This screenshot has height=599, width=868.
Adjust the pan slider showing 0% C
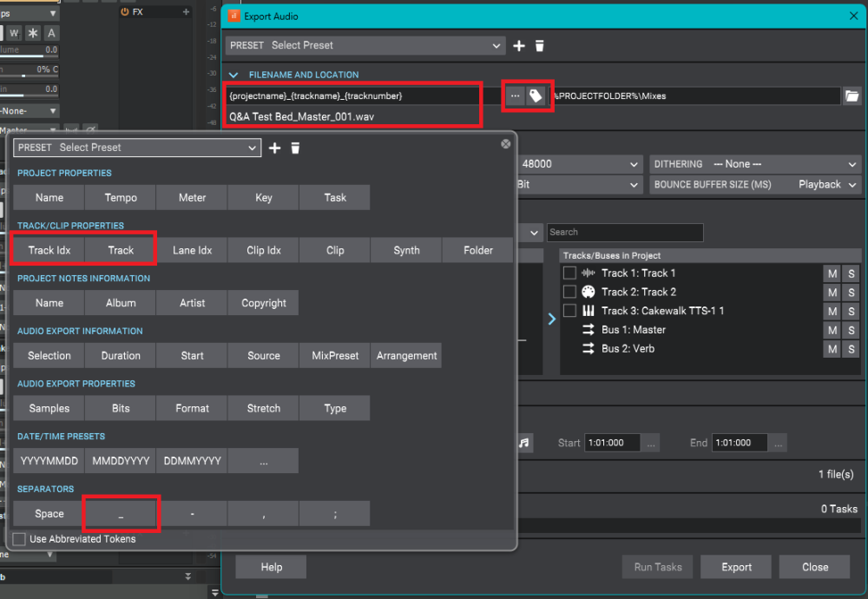29,71
